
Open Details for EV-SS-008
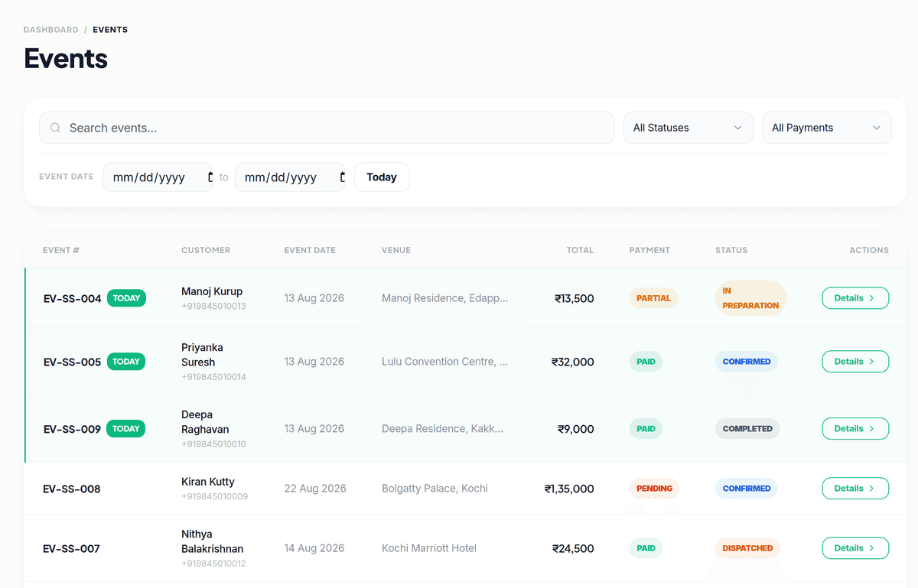[x=855, y=489]
